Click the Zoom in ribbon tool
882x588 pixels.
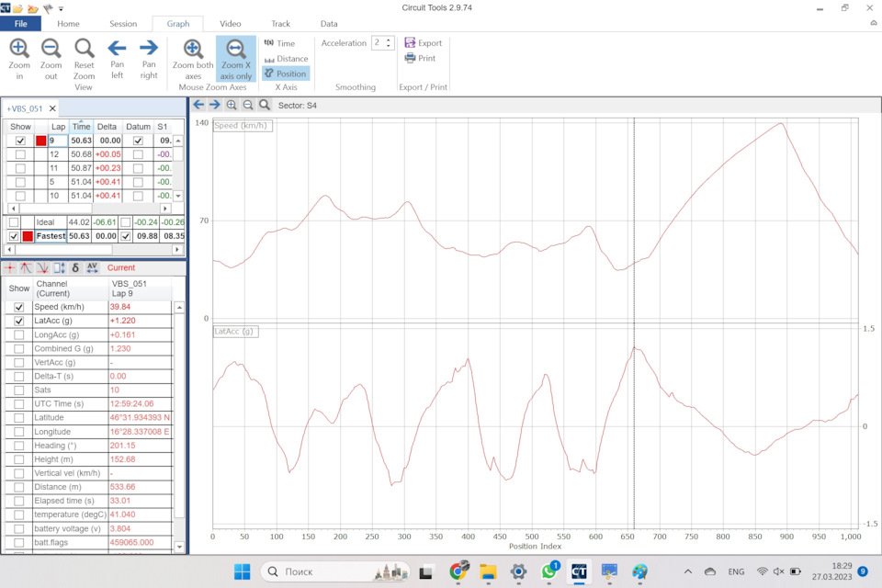coord(19,60)
